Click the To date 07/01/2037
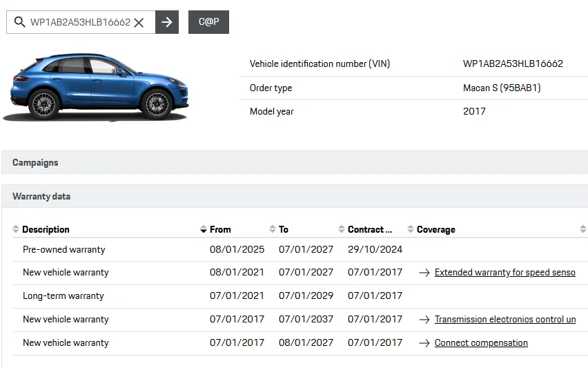 tap(306, 319)
